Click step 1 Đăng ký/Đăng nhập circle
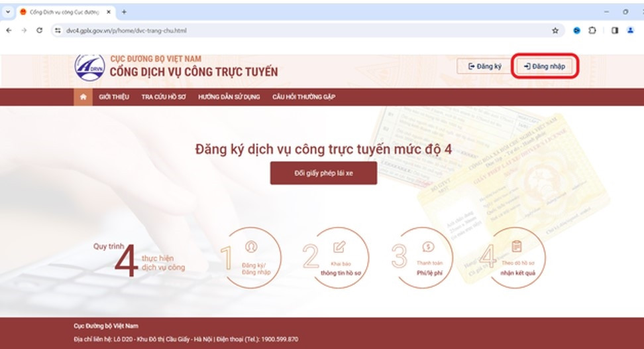644x349 pixels. point(251,257)
